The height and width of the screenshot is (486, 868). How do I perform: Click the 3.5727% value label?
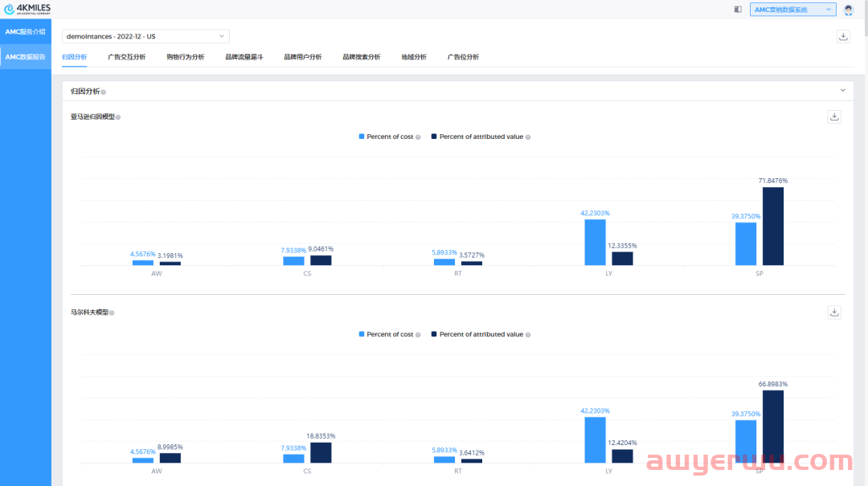pyautogui.click(x=472, y=255)
